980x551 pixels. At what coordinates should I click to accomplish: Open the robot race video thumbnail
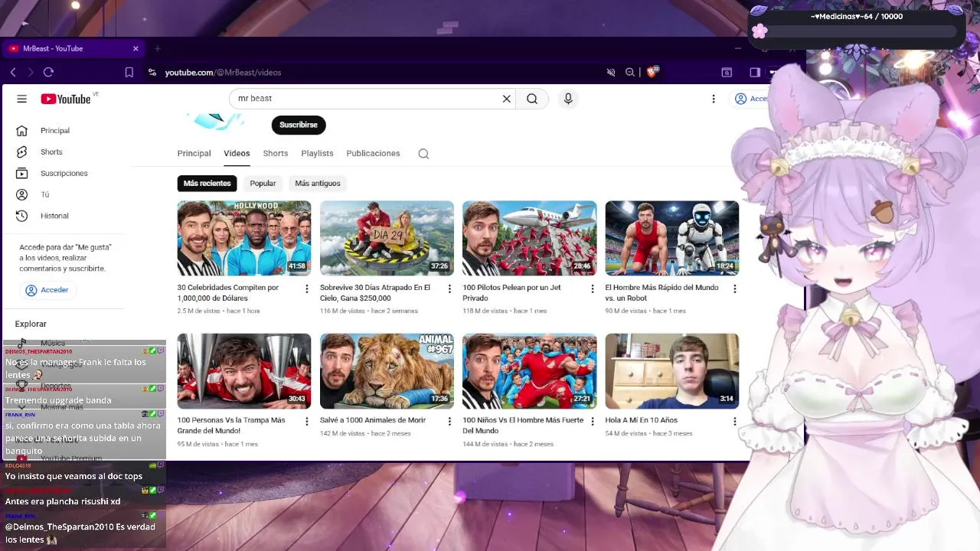coord(672,238)
